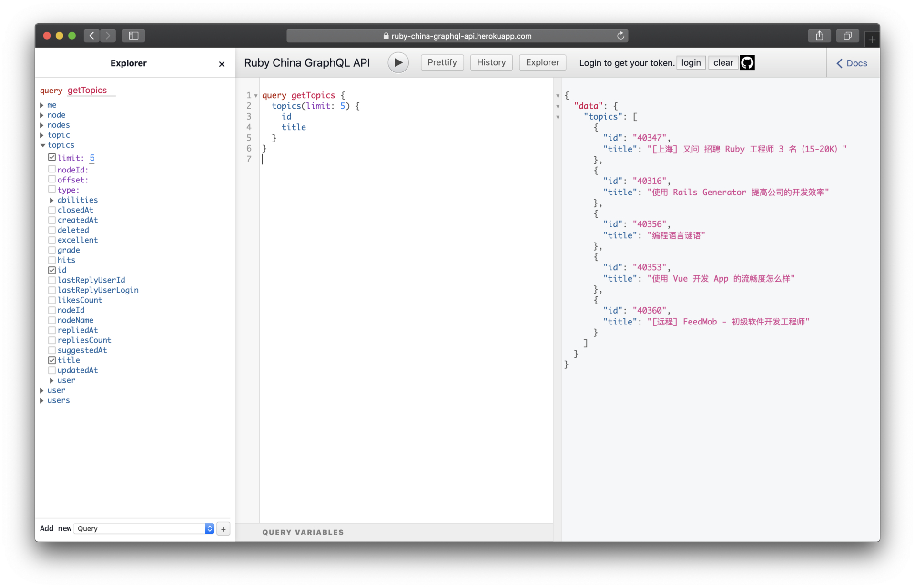Toggle the Explorer toolbar button
The width and height of the screenshot is (915, 588).
[542, 62]
